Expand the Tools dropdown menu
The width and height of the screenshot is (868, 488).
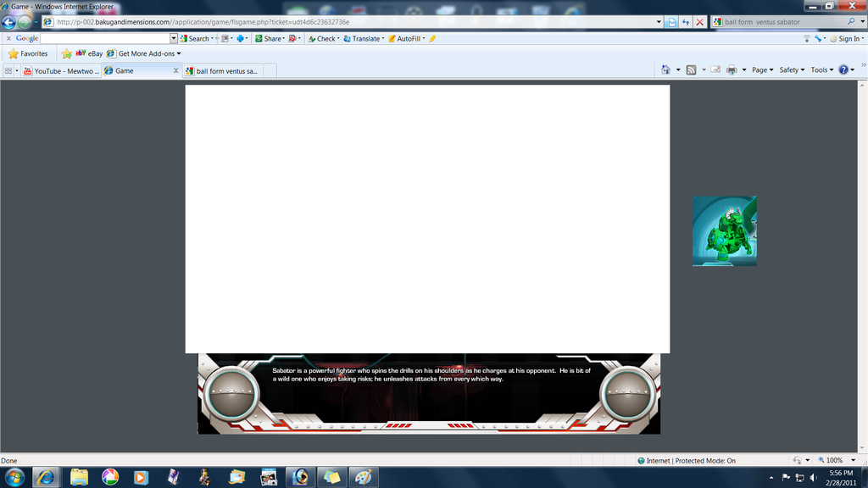[x=821, y=70]
